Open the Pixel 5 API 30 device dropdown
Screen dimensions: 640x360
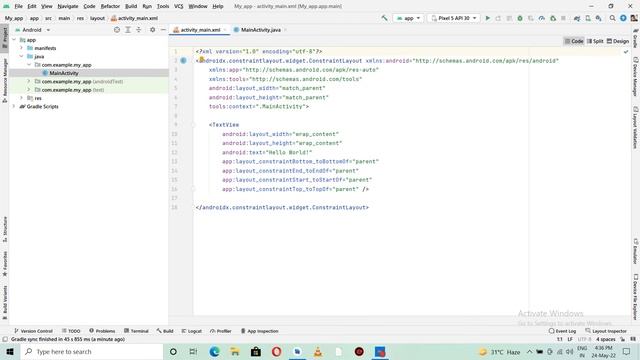pyautogui.click(x=453, y=18)
